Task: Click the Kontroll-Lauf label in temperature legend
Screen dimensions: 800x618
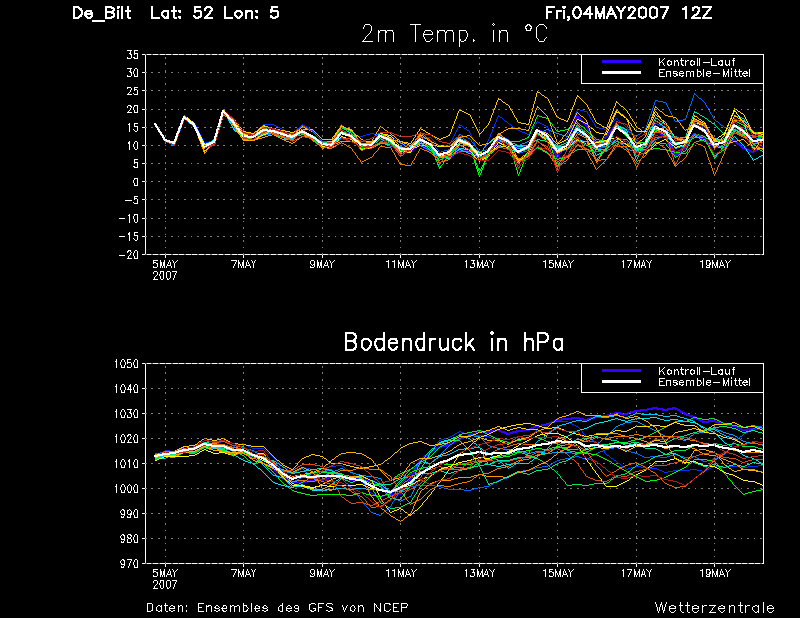Action: pos(696,62)
